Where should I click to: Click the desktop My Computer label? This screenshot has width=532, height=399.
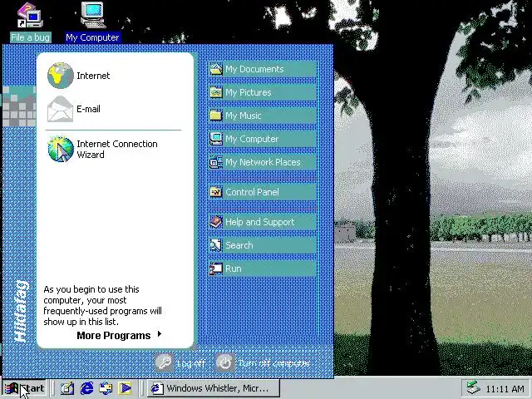(92, 37)
